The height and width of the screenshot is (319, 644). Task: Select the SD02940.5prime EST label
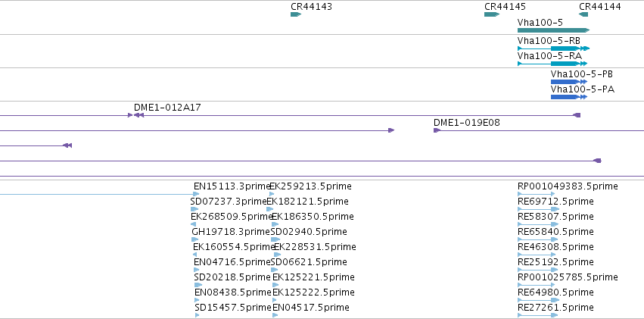[x=309, y=232]
